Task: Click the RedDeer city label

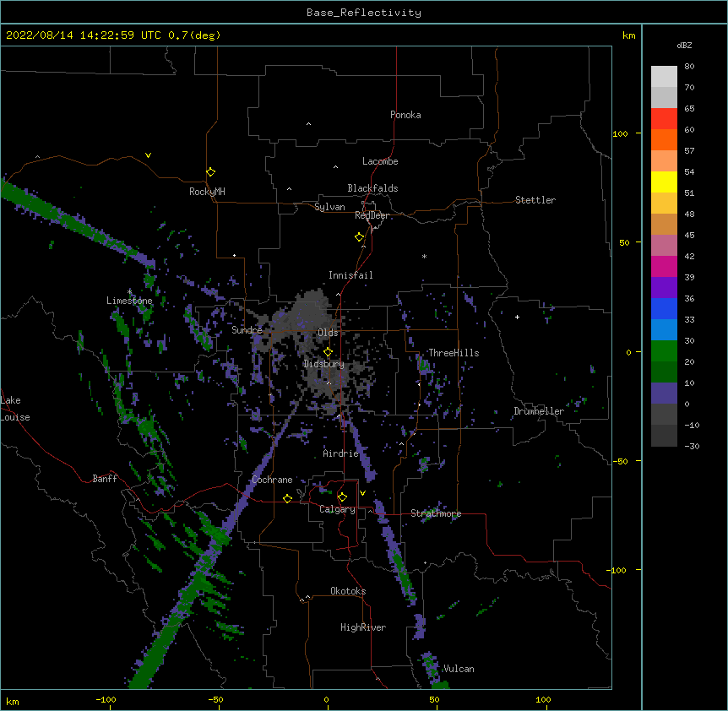Action: pos(372,215)
